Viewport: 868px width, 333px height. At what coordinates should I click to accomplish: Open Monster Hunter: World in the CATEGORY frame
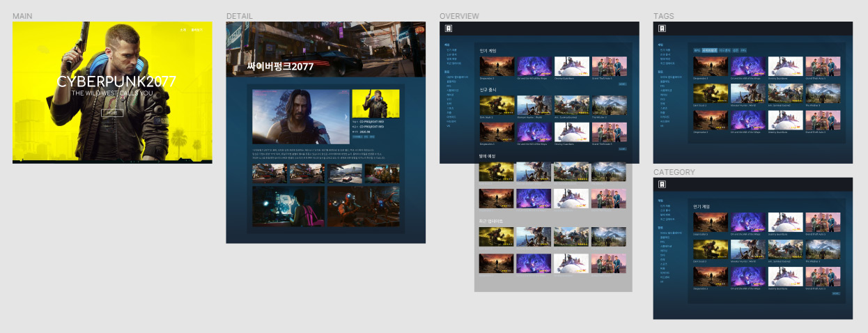tap(748, 250)
